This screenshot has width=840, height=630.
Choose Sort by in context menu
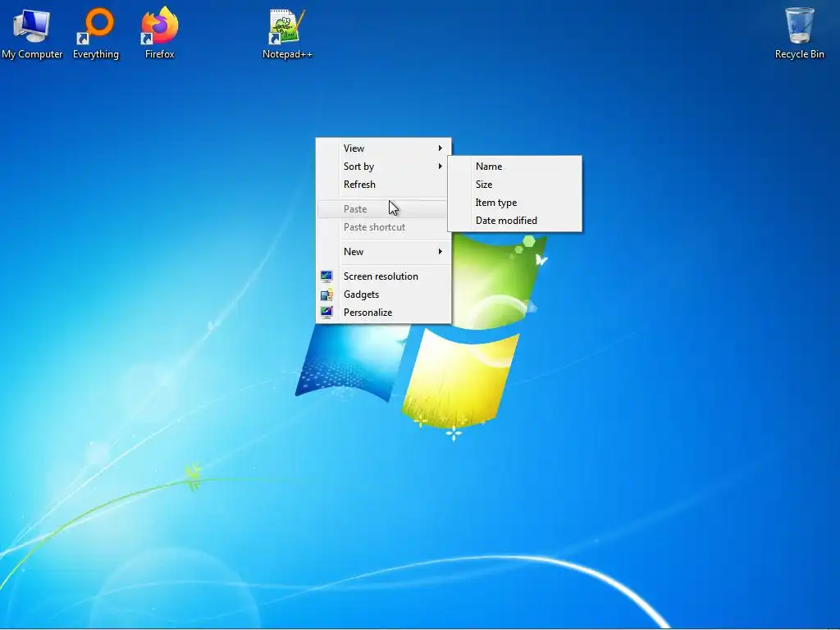coord(383,167)
